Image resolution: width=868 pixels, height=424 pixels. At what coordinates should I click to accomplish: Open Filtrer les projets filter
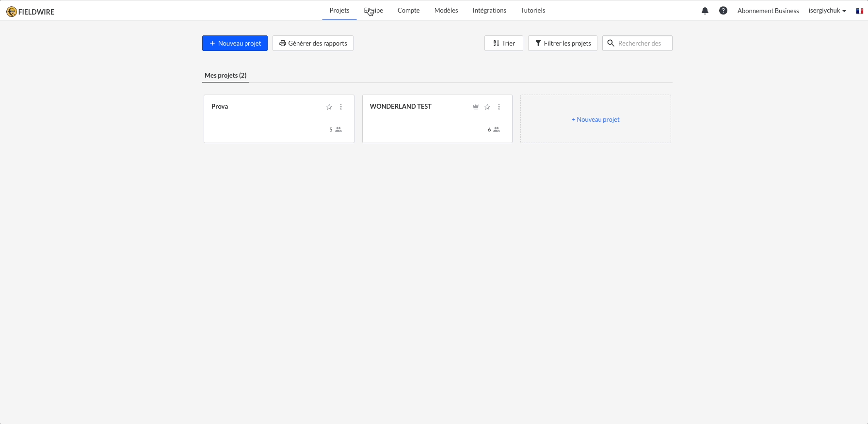click(x=563, y=43)
